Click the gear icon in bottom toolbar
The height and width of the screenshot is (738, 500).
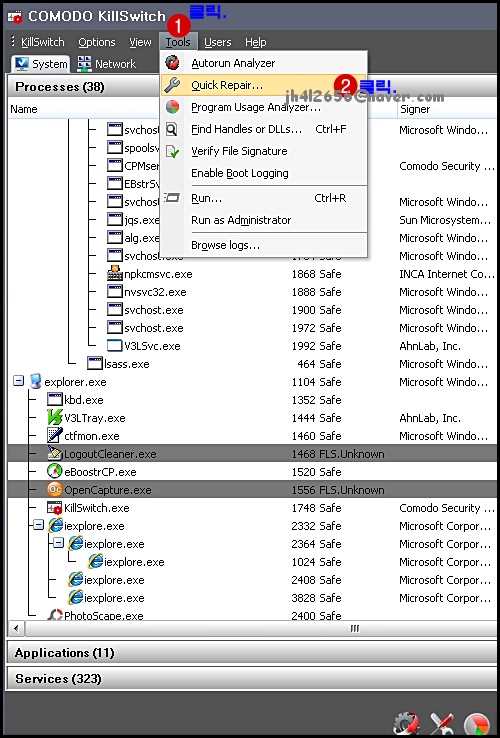pos(405,724)
